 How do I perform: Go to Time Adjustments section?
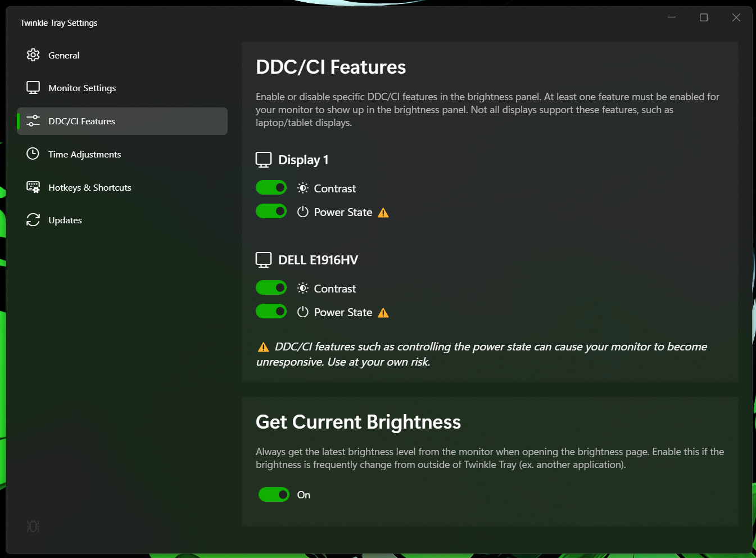84,155
